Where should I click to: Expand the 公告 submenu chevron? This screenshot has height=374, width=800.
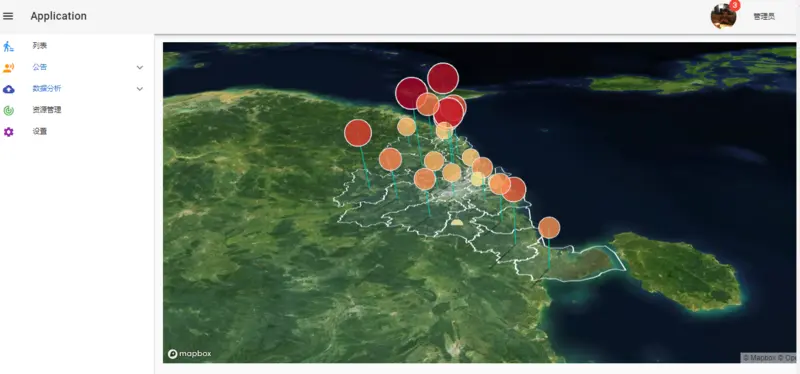point(140,67)
